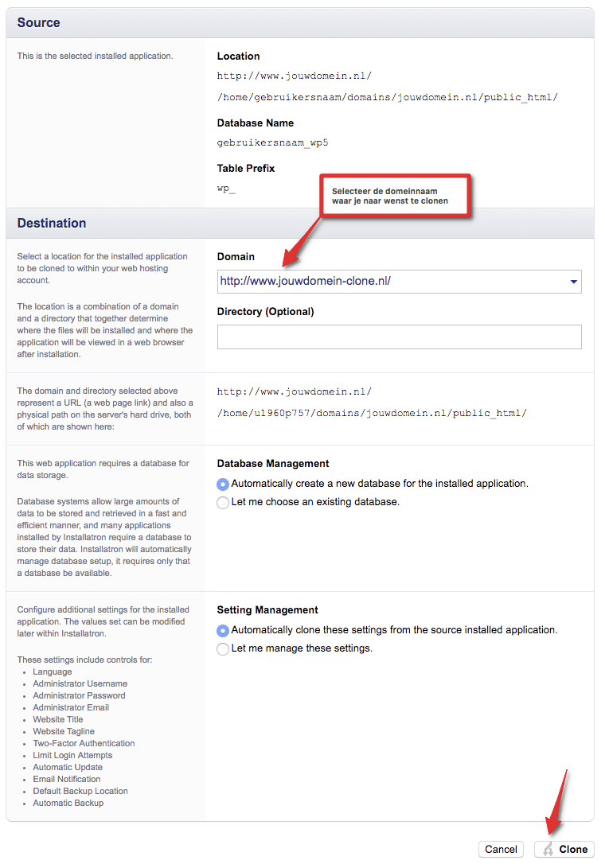Viewport: 605px width, 868px height.
Task: Click the destination path /home/u1960p757 text
Action: point(371,413)
